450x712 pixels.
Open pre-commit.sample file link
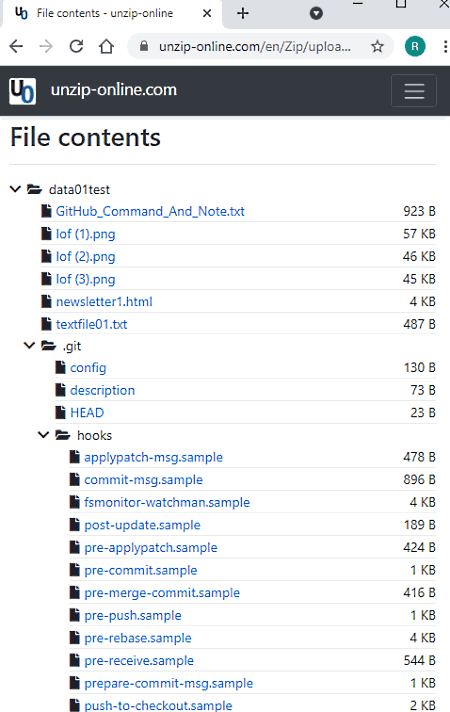point(141,570)
